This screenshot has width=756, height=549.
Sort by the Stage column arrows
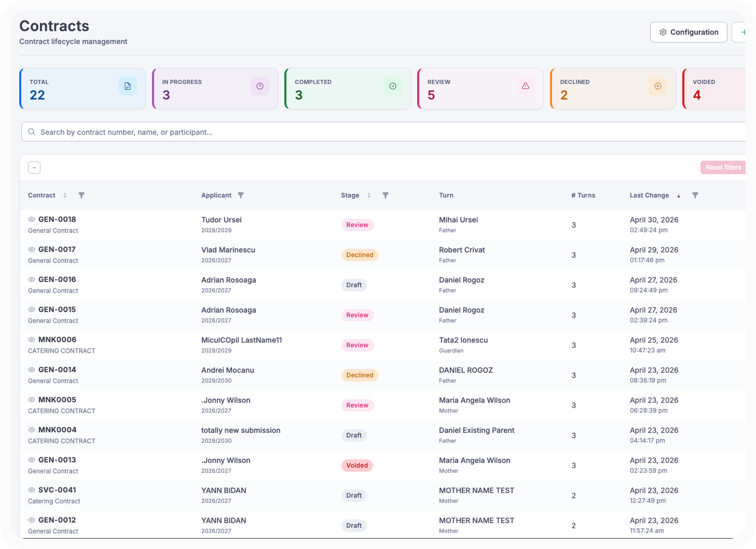click(369, 195)
